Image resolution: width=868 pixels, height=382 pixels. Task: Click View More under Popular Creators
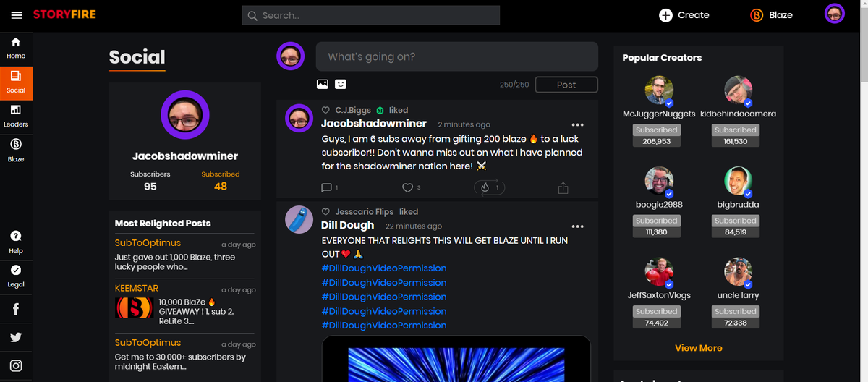[x=698, y=348]
